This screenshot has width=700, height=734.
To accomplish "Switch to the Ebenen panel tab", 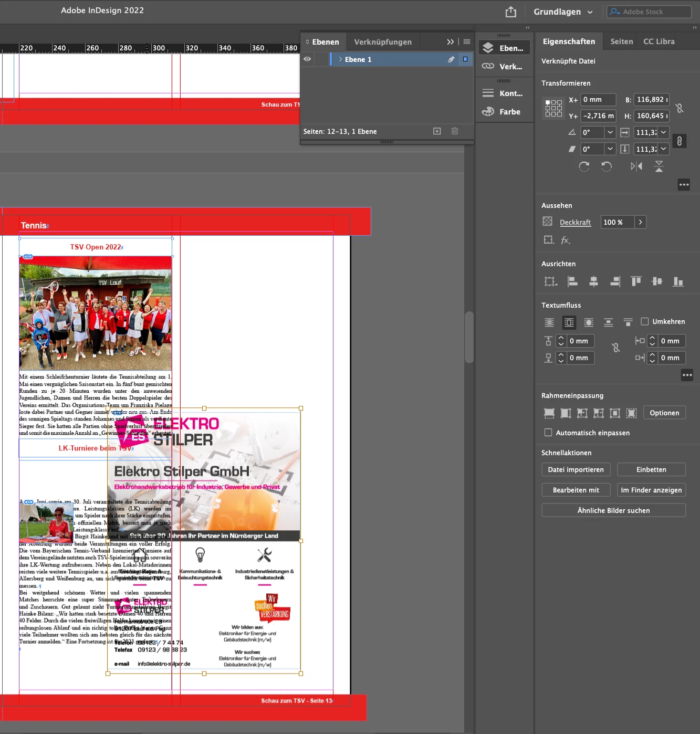I will (x=322, y=42).
